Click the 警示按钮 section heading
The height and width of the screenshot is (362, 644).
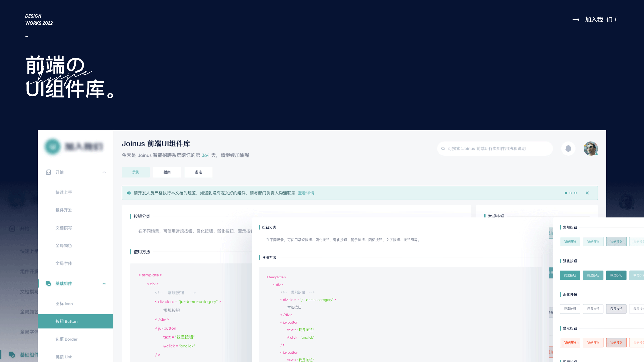point(570,328)
